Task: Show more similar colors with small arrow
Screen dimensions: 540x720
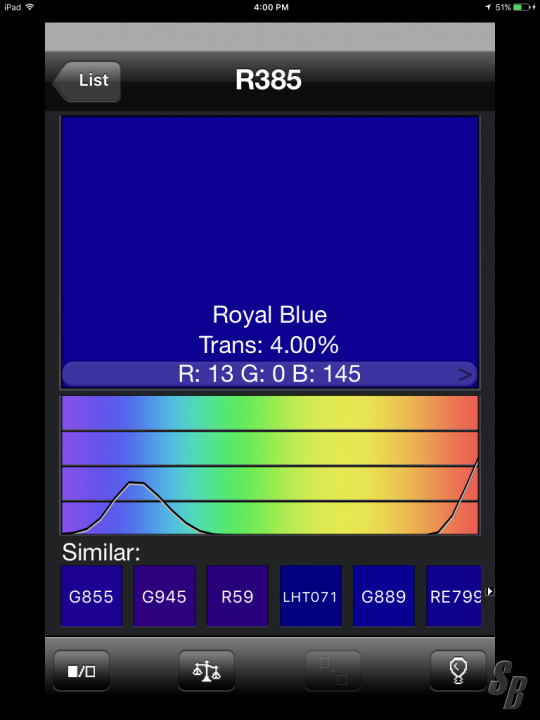Action: point(490,591)
